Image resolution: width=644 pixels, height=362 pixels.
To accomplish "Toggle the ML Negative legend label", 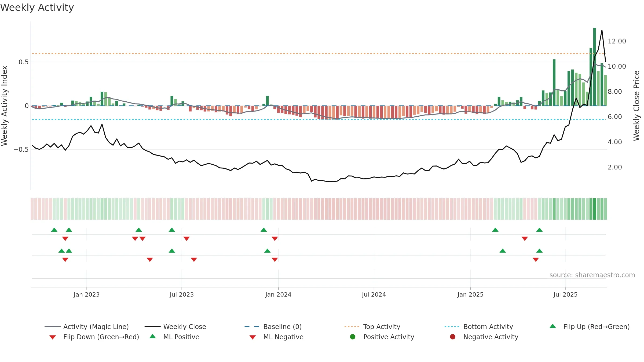I will pos(283,337).
